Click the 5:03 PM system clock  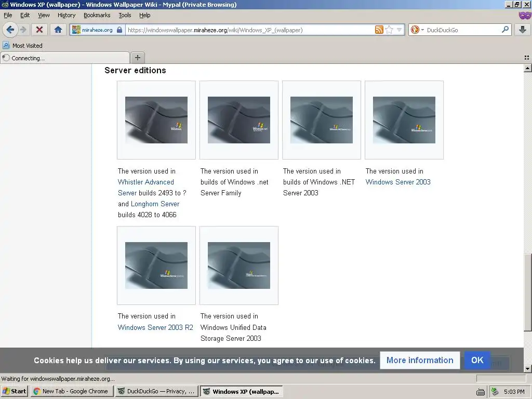pos(514,392)
